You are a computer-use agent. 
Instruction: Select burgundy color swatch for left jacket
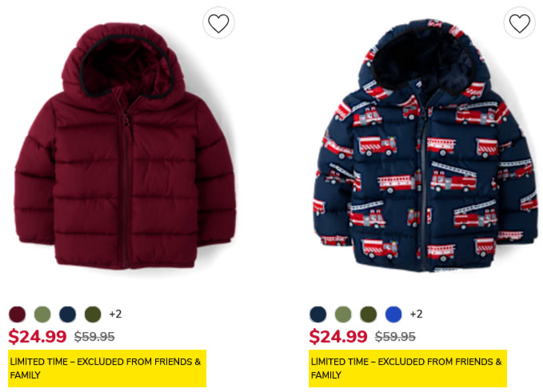coord(18,314)
